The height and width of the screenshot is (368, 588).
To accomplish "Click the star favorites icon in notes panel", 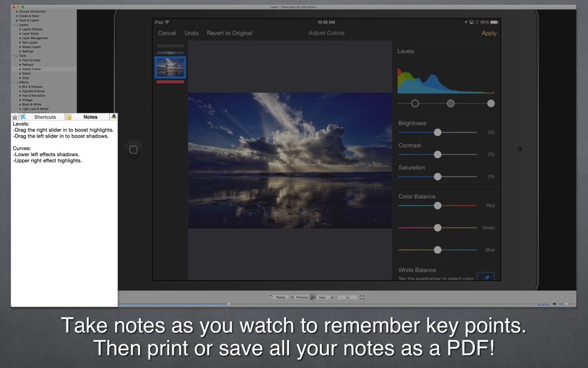I will 15,117.
